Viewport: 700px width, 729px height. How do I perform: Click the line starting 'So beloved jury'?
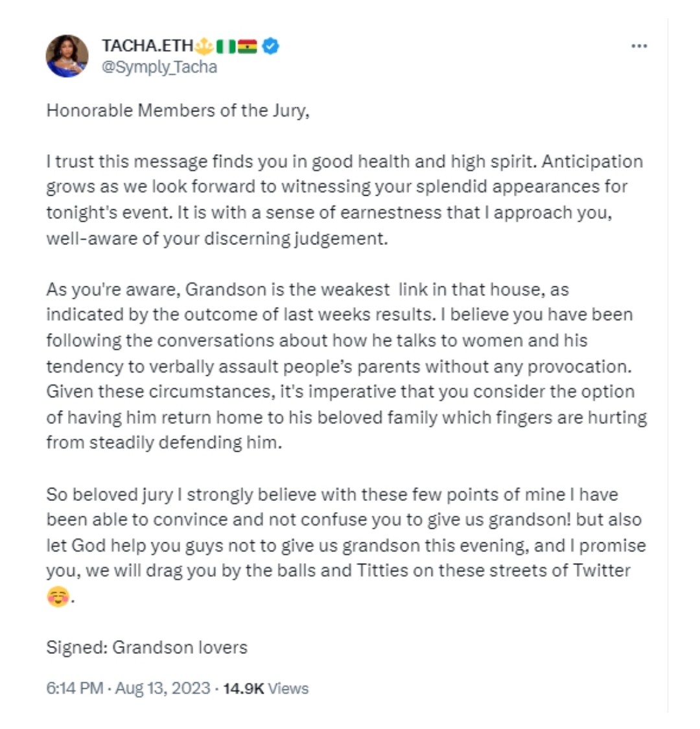pyautogui.click(x=332, y=494)
